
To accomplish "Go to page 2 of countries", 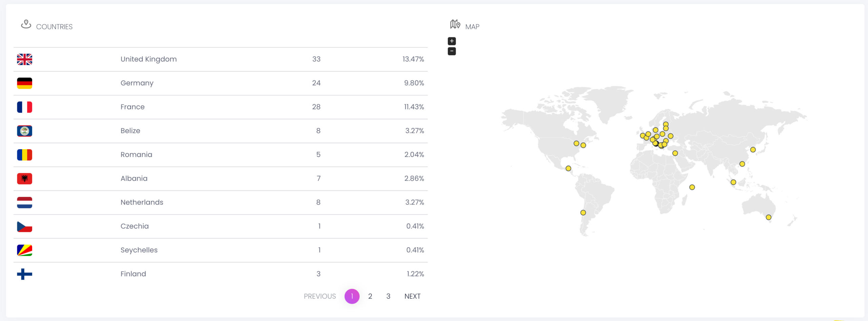I will tap(370, 296).
